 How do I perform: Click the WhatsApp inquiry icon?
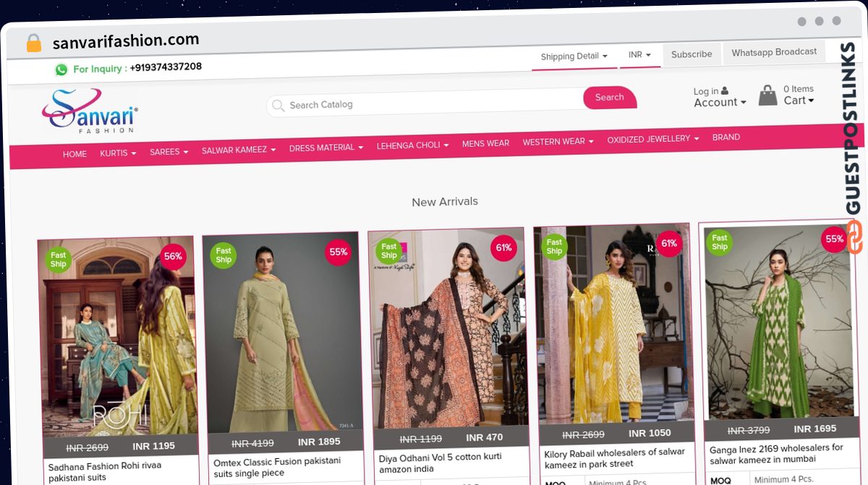pos(61,69)
